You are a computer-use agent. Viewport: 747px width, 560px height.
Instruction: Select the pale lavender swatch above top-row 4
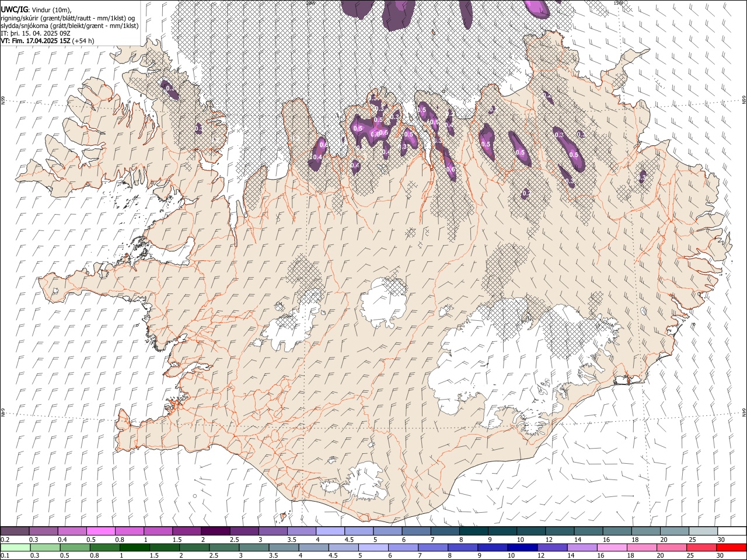click(330, 531)
